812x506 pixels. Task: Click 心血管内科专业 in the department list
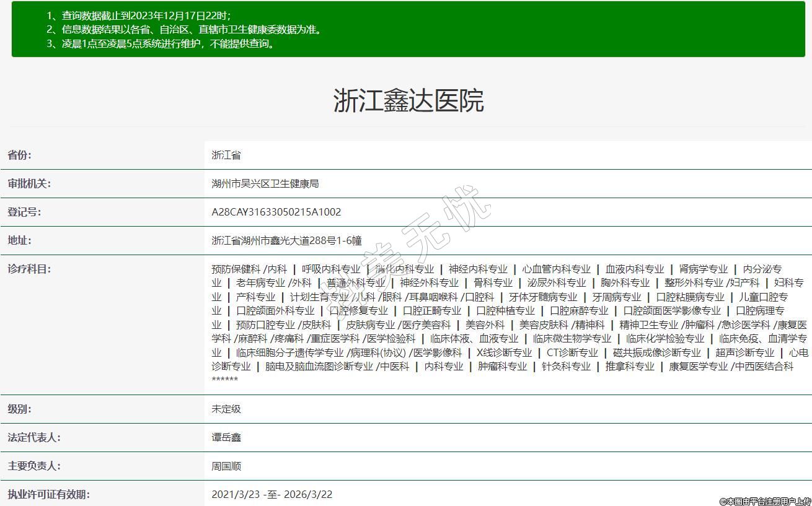coord(556,269)
